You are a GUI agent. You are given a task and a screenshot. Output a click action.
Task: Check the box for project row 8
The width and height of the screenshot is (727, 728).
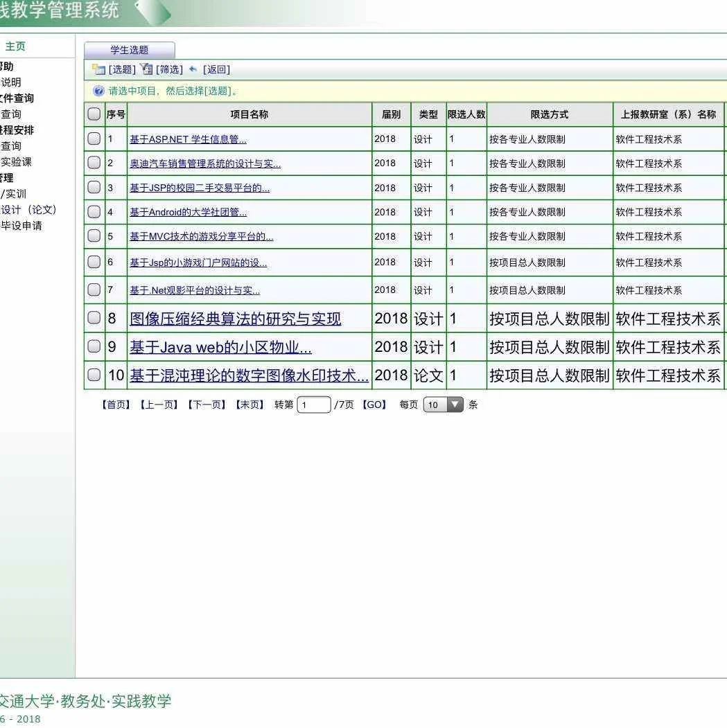tap(94, 317)
